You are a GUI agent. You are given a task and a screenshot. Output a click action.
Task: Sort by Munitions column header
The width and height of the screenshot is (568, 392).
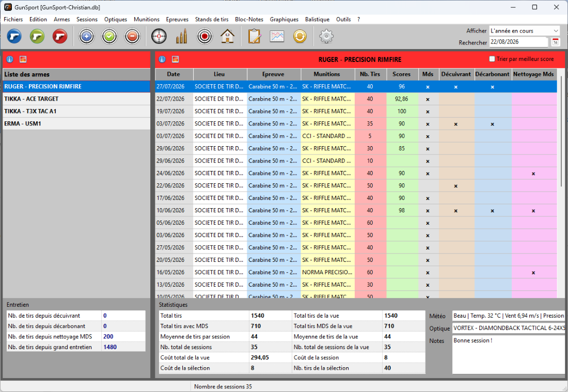327,74
